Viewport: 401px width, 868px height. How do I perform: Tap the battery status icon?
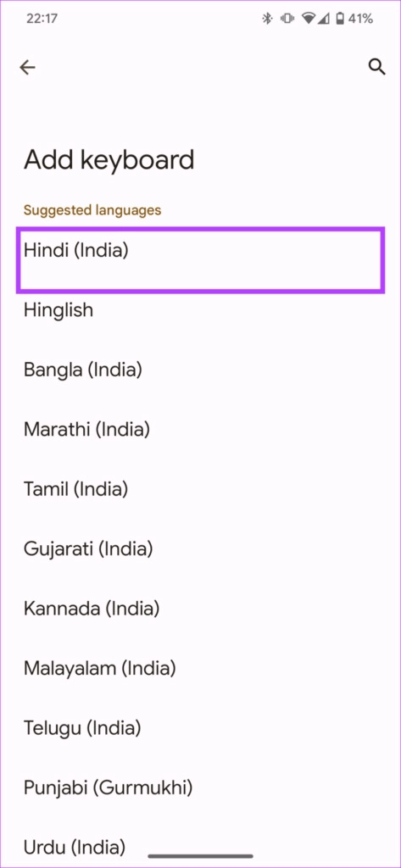338,19
